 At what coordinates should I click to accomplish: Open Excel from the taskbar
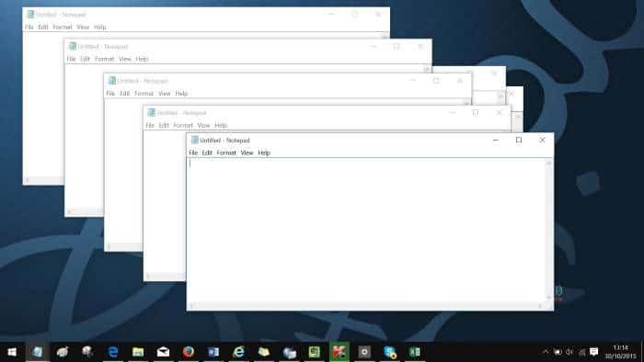[x=415, y=352]
